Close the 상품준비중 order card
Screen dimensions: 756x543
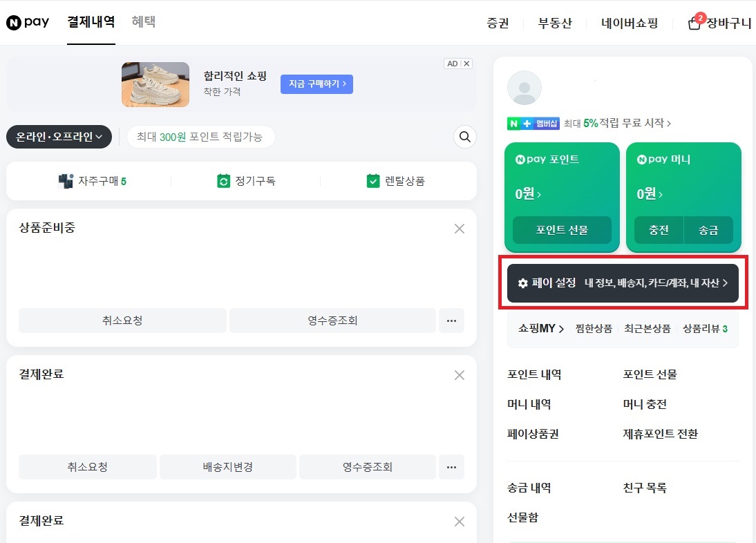tap(460, 229)
